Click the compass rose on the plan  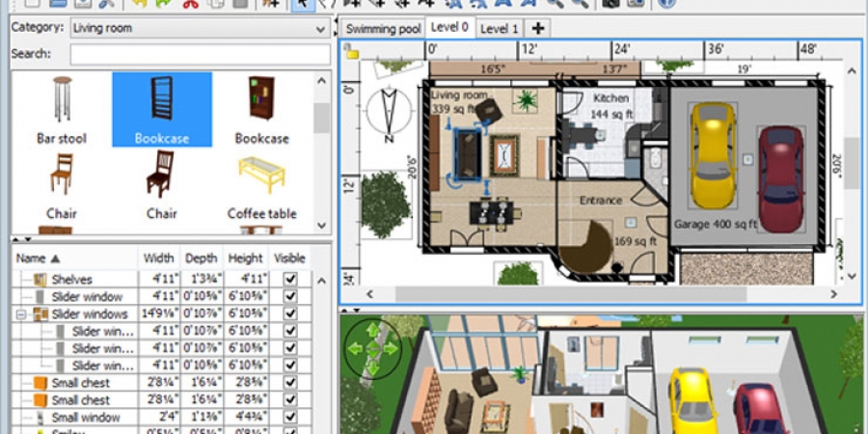pyautogui.click(x=390, y=112)
